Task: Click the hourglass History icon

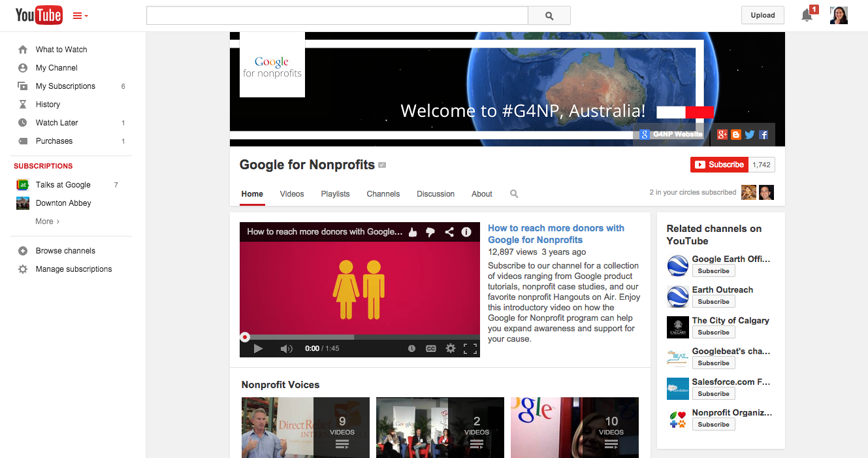Action: pyautogui.click(x=23, y=105)
